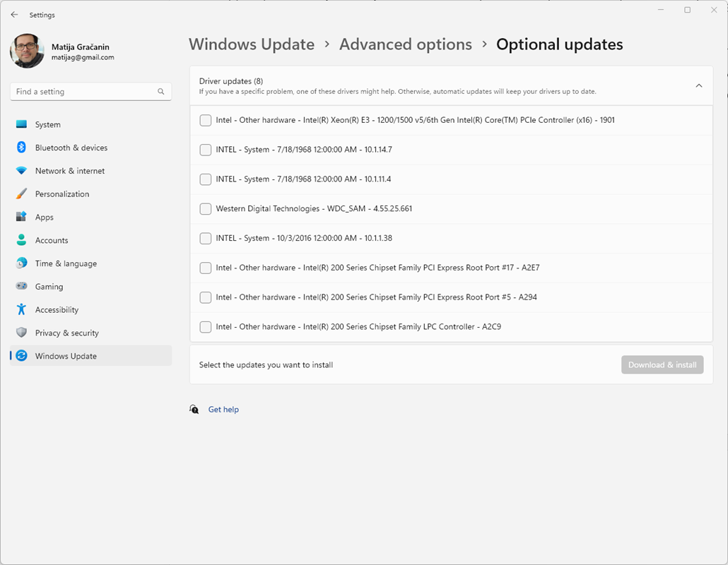The height and width of the screenshot is (565, 728).
Task: Click 'Select the updates you want to install' text
Action: click(266, 365)
